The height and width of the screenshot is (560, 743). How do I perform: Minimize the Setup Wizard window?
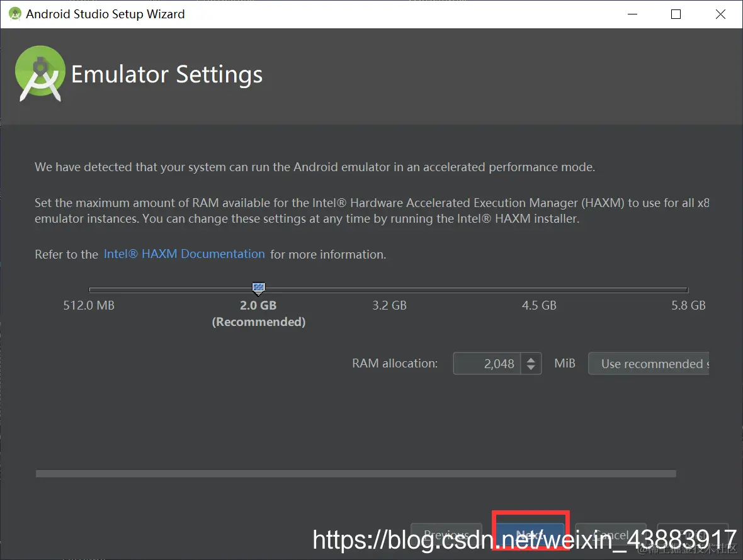633,14
